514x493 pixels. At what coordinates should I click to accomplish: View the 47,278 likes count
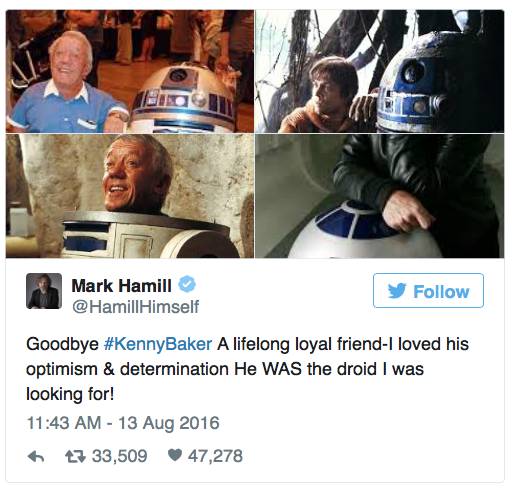point(215,456)
